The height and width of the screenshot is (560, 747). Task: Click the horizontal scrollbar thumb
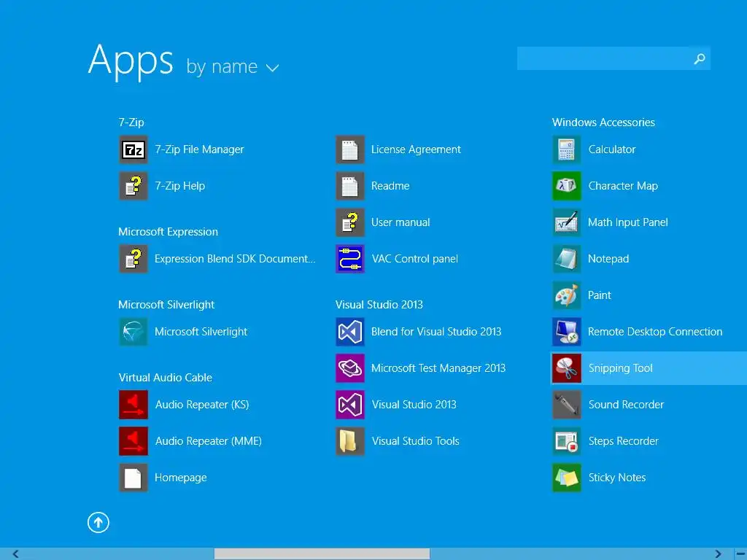322,554
